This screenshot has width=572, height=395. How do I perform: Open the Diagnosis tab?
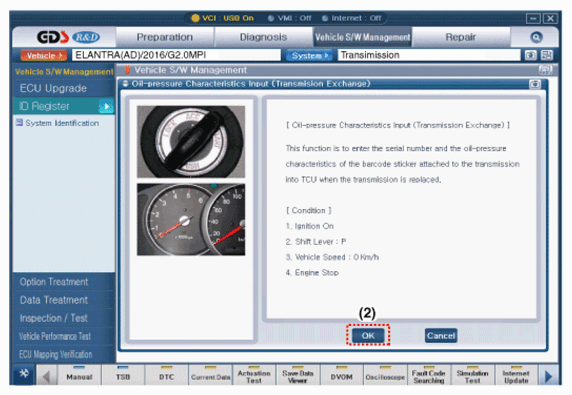[x=263, y=37]
